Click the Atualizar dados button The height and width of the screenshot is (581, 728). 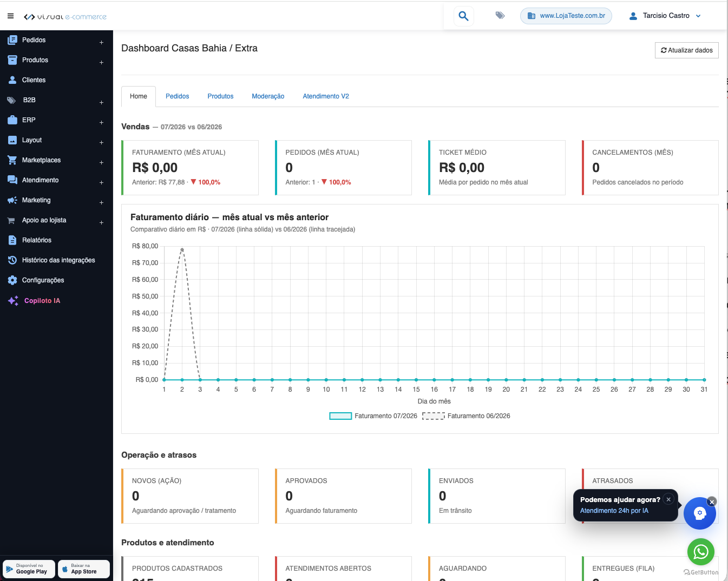[687, 50]
